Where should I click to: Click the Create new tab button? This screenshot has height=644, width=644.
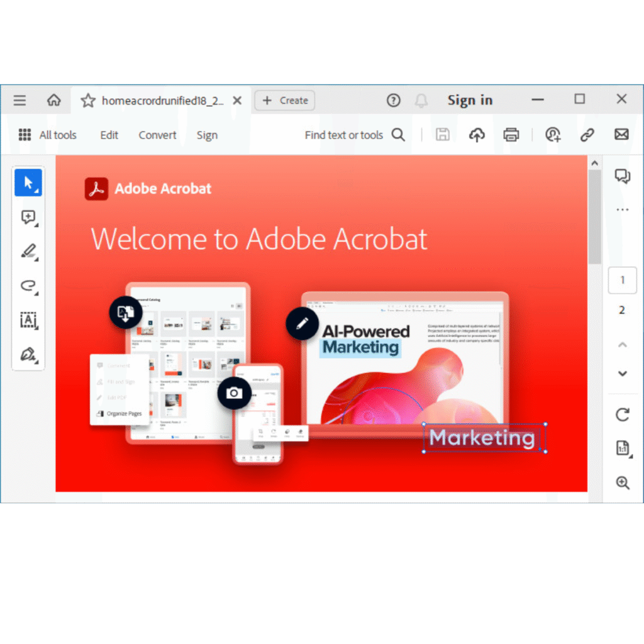tap(285, 101)
